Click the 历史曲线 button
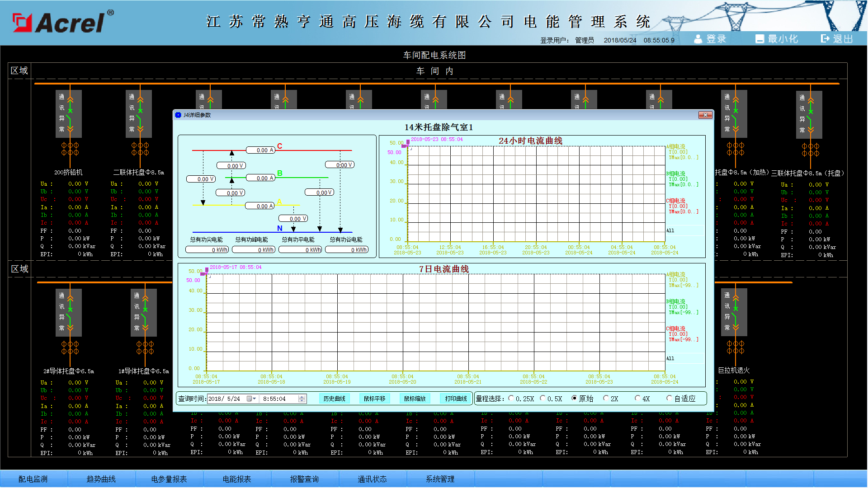This screenshot has width=868, height=488. tap(335, 399)
